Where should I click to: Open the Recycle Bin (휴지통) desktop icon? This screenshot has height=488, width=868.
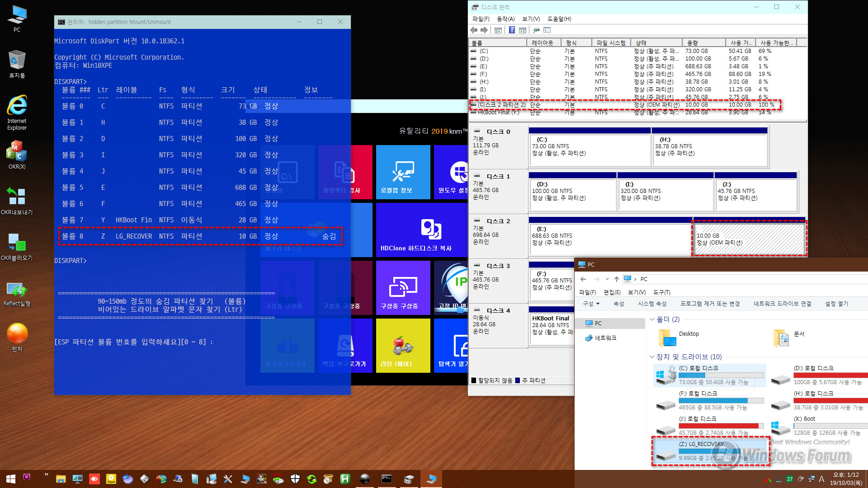coord(17,64)
